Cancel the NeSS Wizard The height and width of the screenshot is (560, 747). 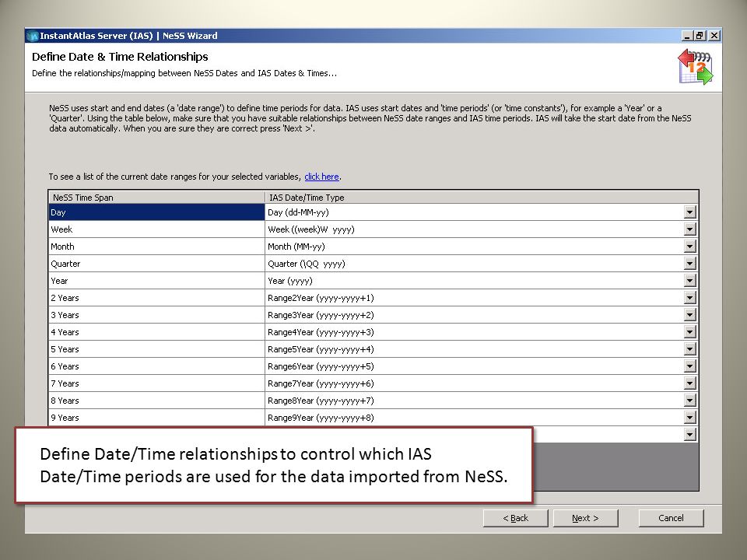pyautogui.click(x=671, y=518)
